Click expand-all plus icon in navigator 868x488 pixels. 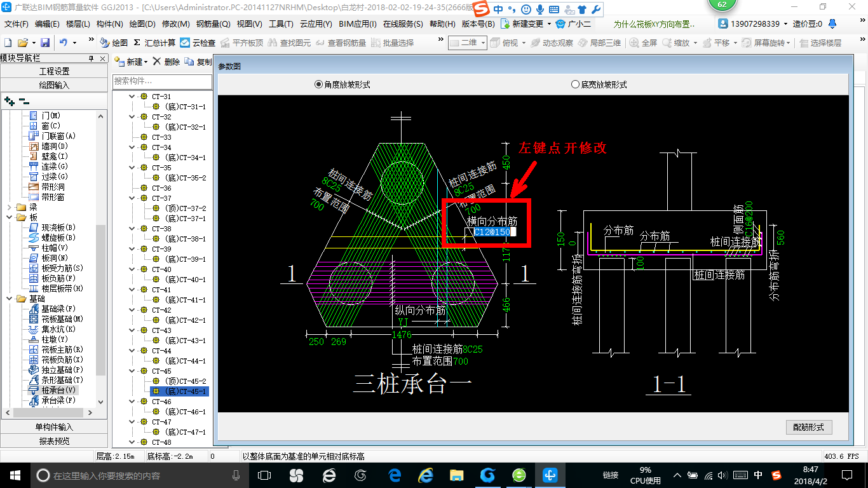pos(9,100)
